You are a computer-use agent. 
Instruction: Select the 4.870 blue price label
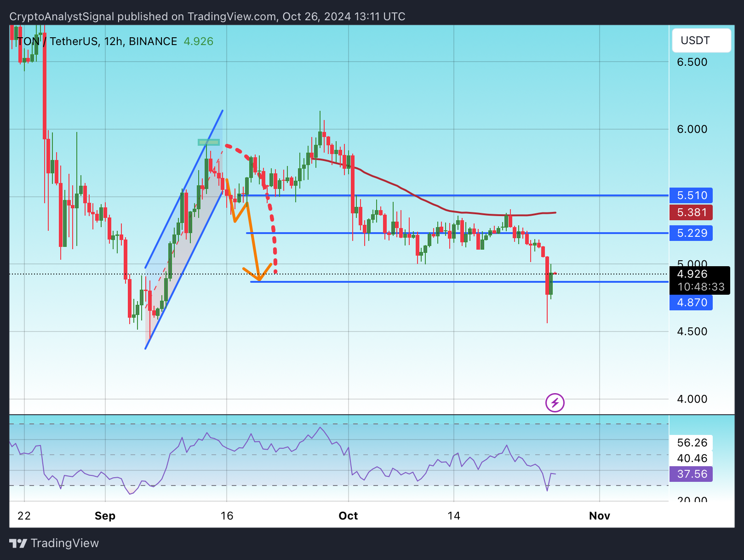(691, 303)
